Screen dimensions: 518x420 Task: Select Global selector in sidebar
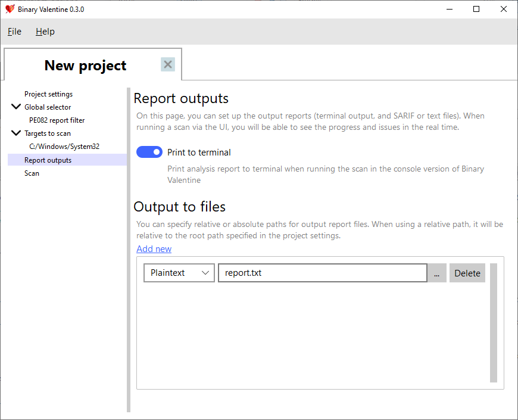click(x=48, y=107)
